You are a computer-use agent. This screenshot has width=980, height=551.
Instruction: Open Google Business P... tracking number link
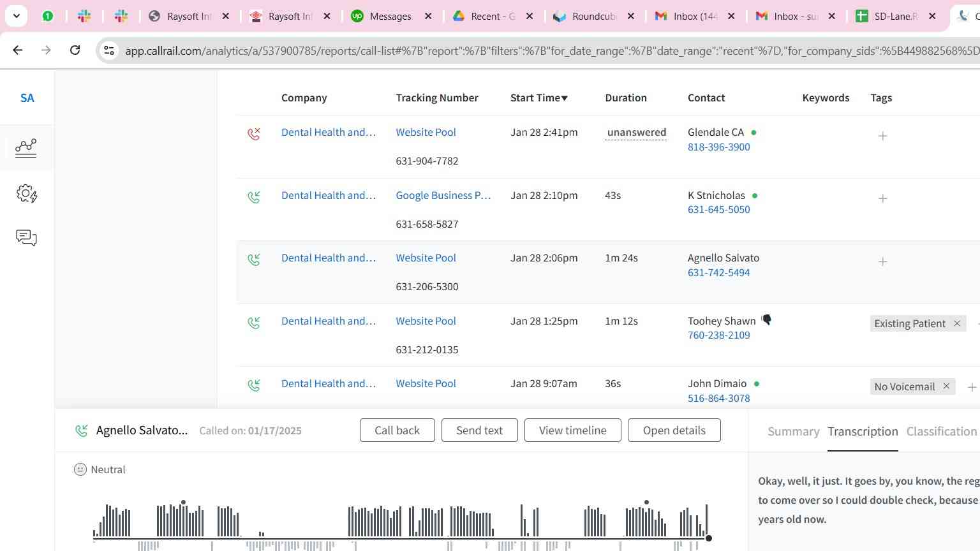coord(443,195)
